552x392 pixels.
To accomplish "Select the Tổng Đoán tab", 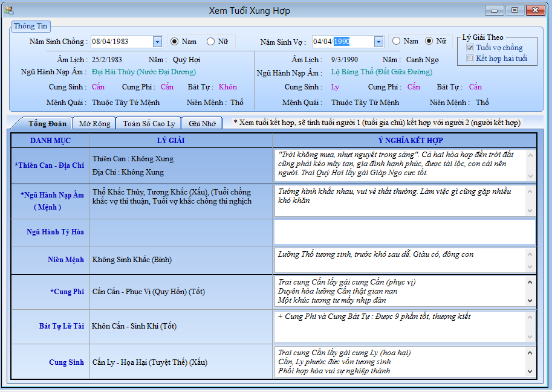I will [x=47, y=123].
